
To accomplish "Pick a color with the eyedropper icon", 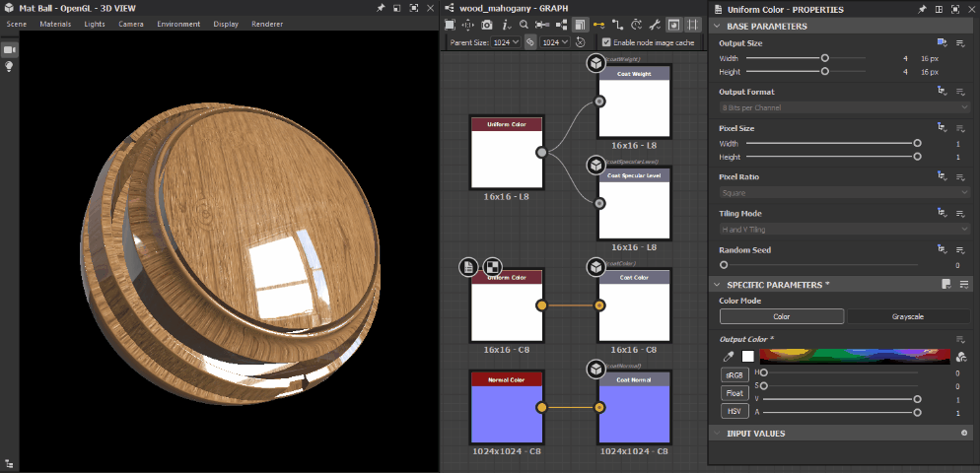I will point(729,356).
